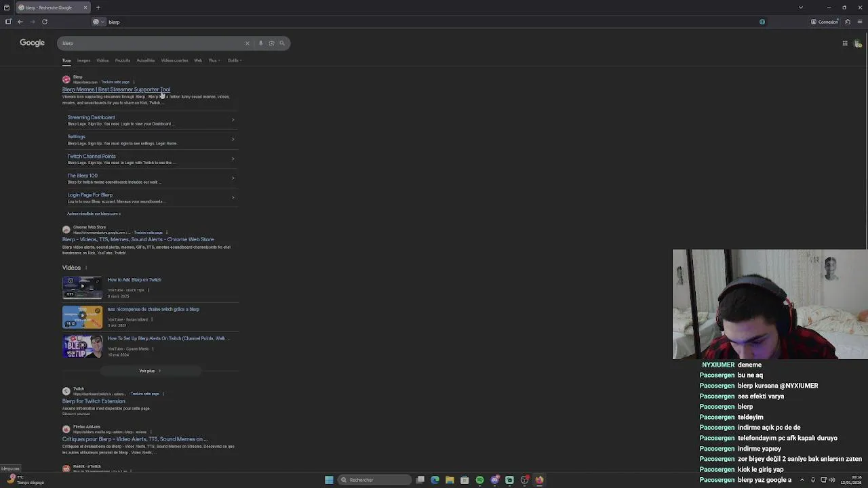Click the Connexion account button
The image size is (868, 488).
pyautogui.click(x=825, y=22)
